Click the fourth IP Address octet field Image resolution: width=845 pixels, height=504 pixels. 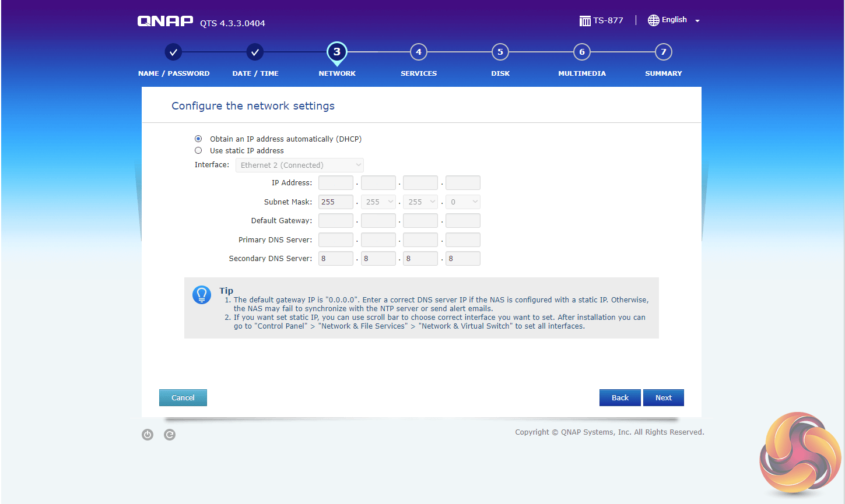pos(463,183)
